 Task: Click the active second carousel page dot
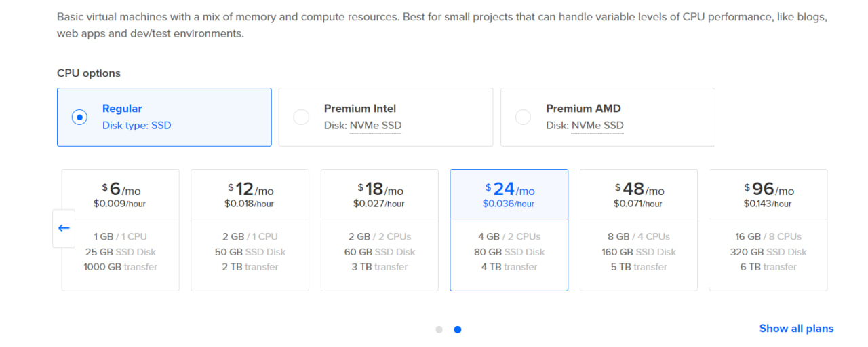(x=458, y=329)
